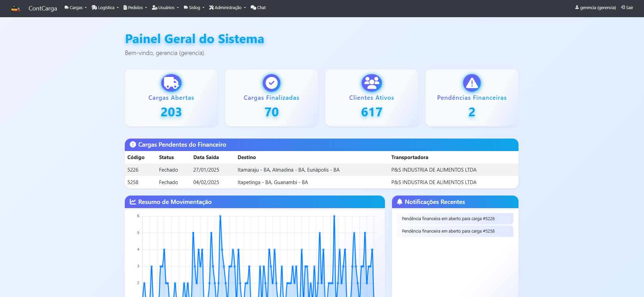Click the ContCarga truck logo icon
Image resolution: width=644 pixels, height=297 pixels.
tap(16, 8)
